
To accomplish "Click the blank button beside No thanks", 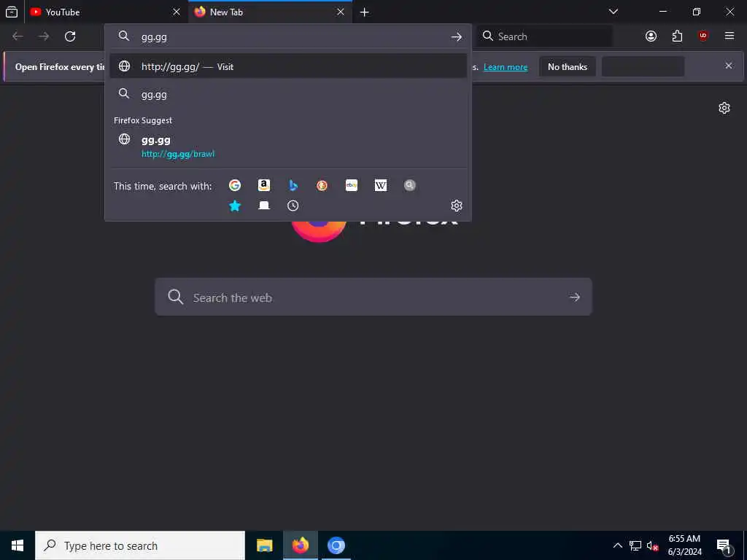I will pos(643,66).
